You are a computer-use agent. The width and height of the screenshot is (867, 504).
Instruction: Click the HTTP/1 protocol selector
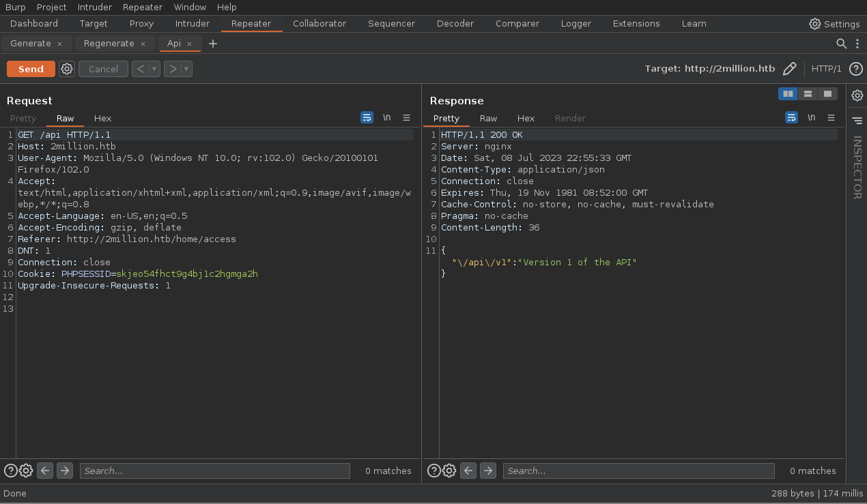(x=826, y=69)
